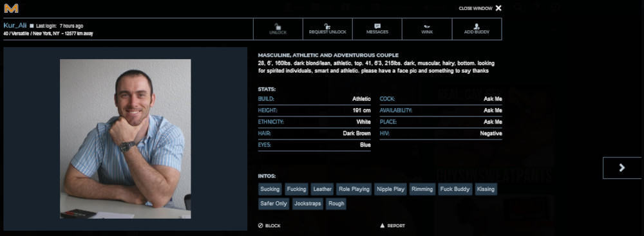The width and height of the screenshot is (644, 236).
Task: Click the Ethnicity value White
Action: click(363, 122)
